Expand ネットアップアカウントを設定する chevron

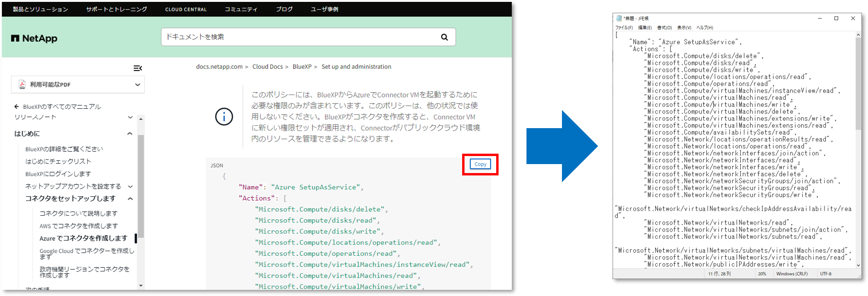pyautogui.click(x=130, y=186)
